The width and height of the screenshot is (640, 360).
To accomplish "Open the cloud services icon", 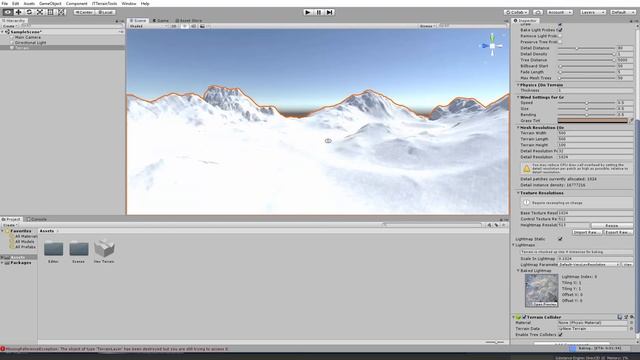I will (x=538, y=12).
